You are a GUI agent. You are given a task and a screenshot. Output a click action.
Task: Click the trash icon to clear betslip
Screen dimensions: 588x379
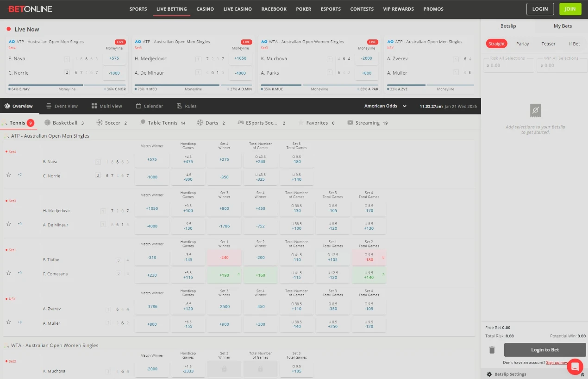coord(492,350)
